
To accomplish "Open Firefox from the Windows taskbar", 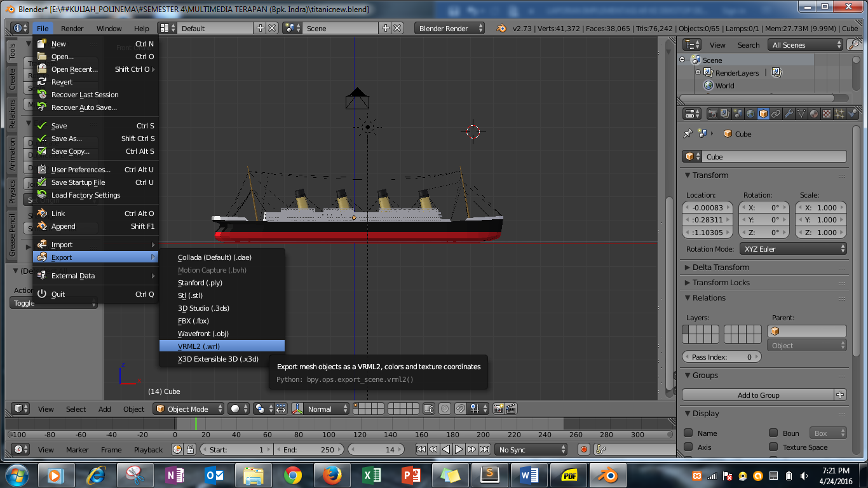I will [x=332, y=475].
